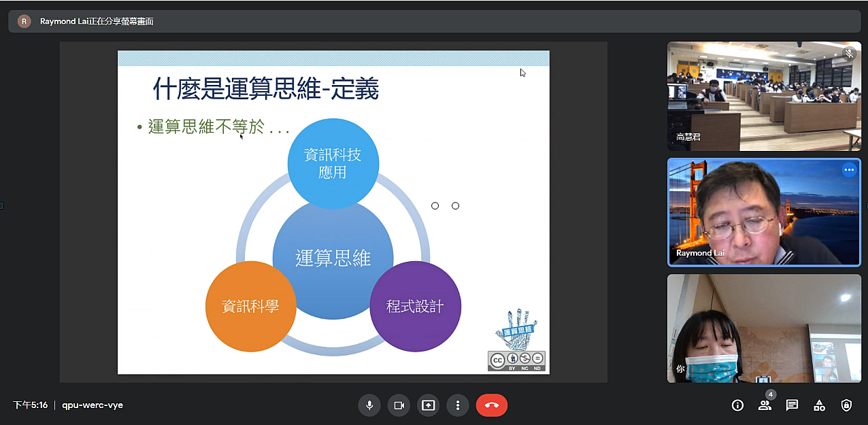This screenshot has width=868, height=425.
Task: Mute the microphone in bottom toolbar
Action: click(x=369, y=405)
